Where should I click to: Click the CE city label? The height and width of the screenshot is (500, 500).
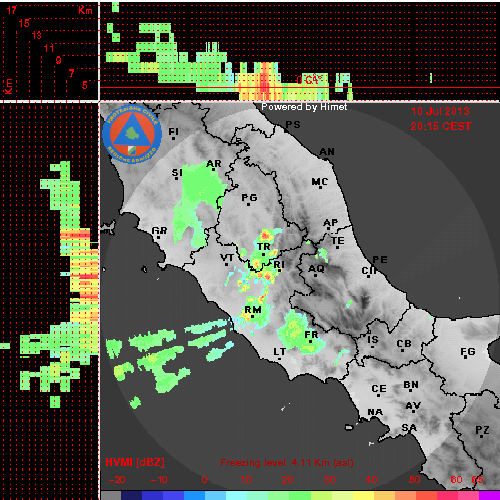point(379,389)
